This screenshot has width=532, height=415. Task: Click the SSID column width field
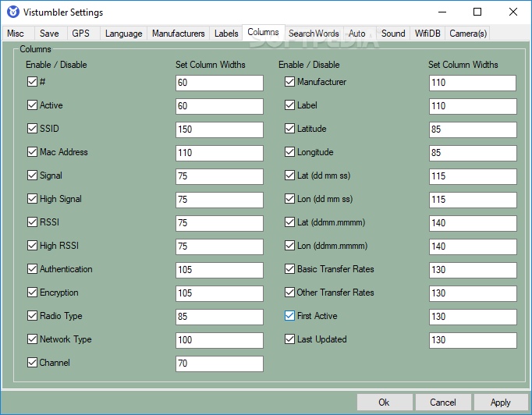219,129
